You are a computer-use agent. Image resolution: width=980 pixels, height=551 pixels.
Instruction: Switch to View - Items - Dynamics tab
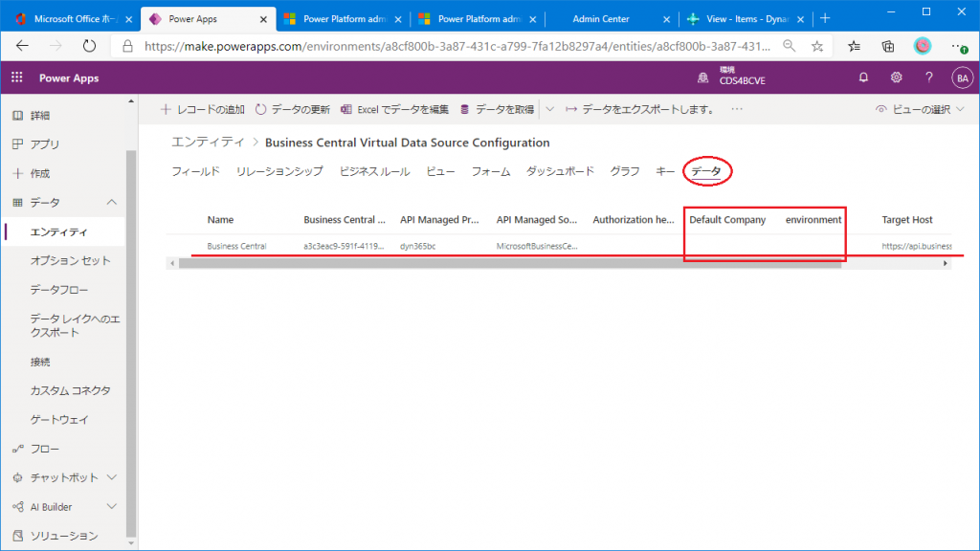tap(746, 19)
